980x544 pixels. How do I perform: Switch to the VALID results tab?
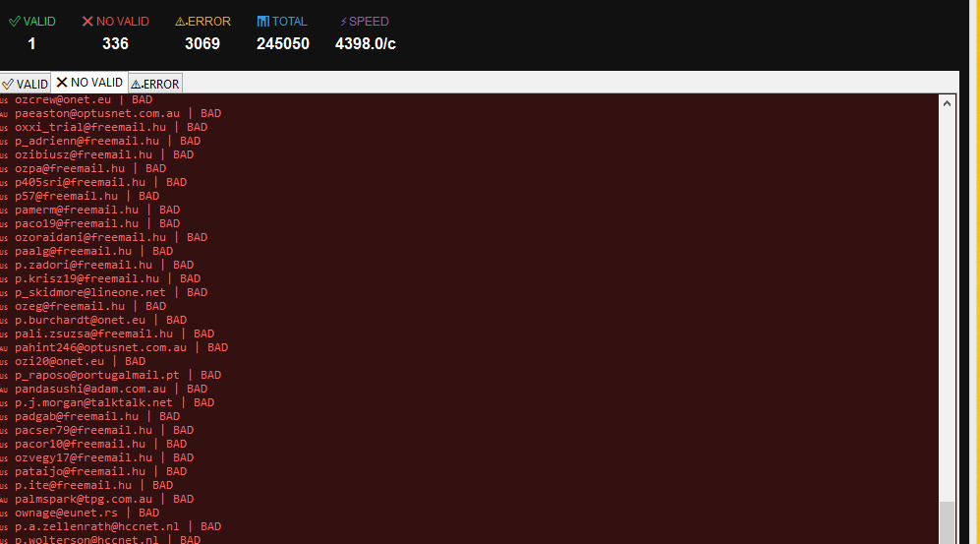(25, 84)
